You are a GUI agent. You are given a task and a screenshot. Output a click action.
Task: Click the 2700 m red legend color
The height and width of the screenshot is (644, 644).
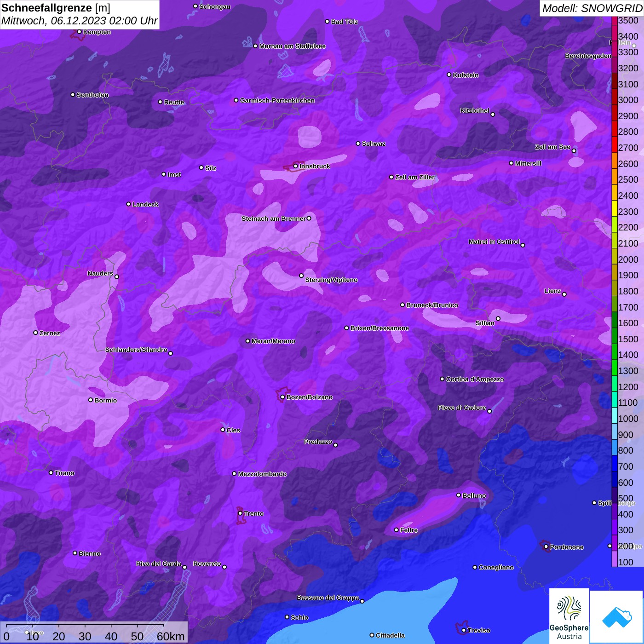point(614,144)
